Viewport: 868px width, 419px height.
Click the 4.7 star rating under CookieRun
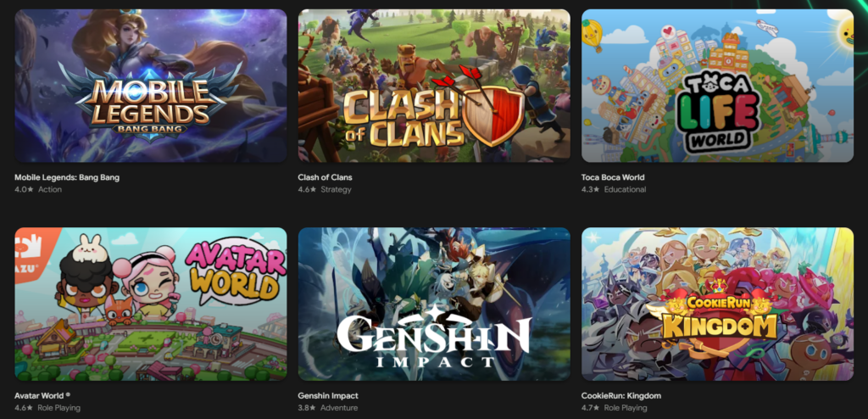pos(591,408)
